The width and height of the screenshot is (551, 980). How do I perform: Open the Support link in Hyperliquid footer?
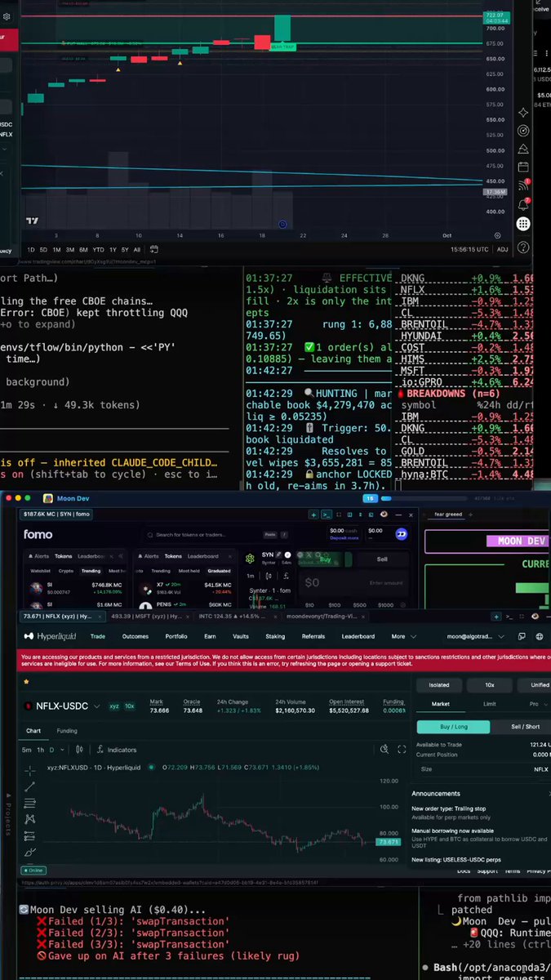click(x=487, y=871)
